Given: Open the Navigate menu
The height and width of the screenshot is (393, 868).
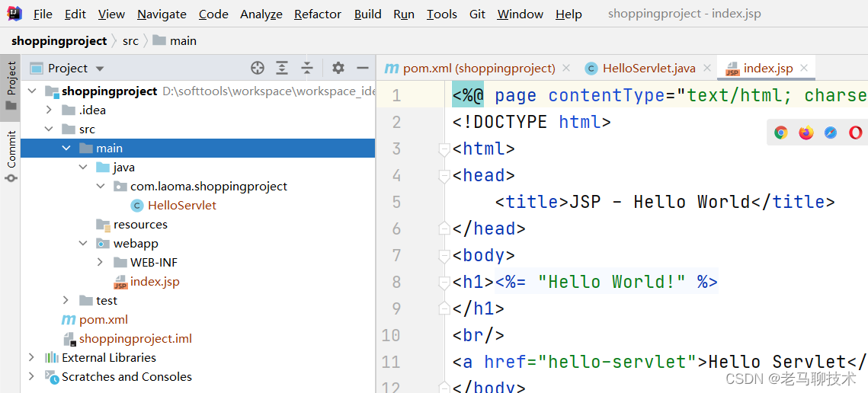Looking at the screenshot, I should pyautogui.click(x=162, y=14).
